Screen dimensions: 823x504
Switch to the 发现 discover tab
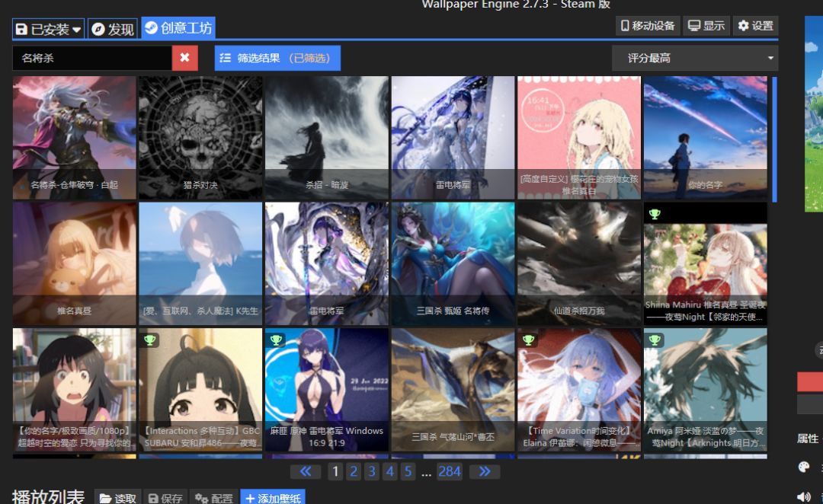[x=112, y=29]
